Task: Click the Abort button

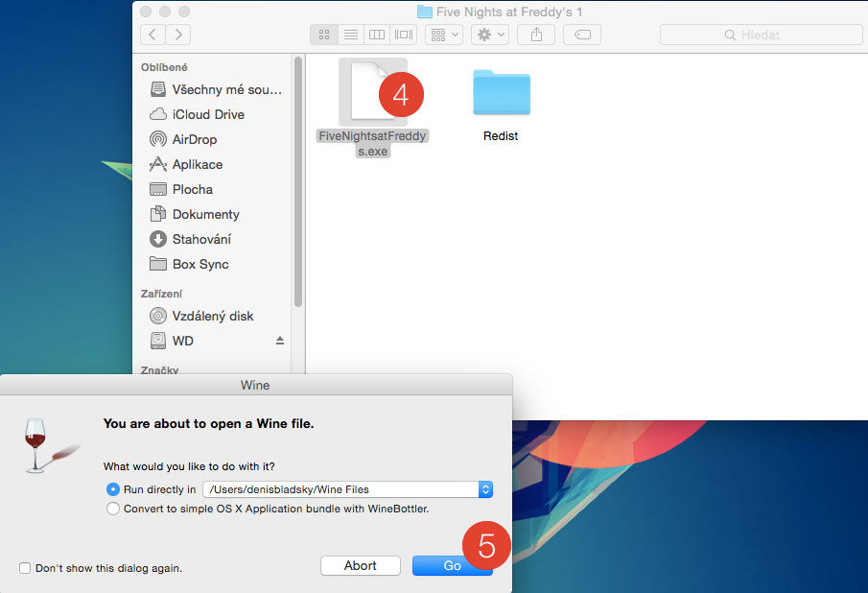Action: [361, 565]
